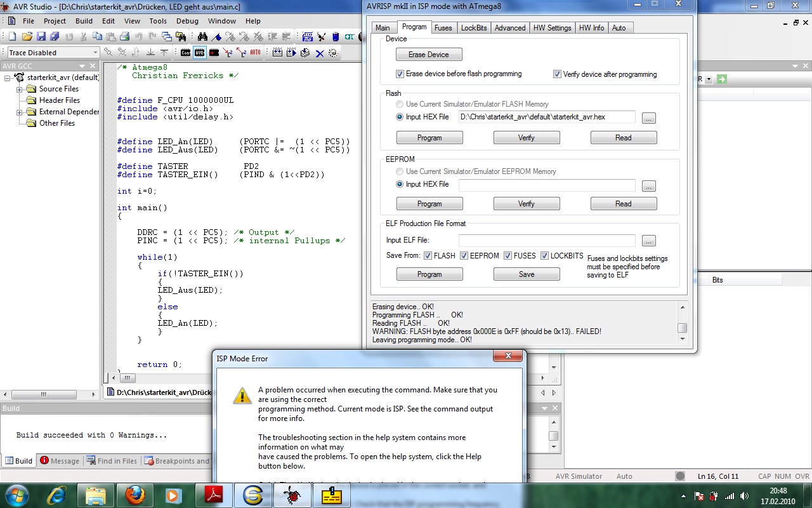Collapse the starterkit_avr project root node
The image size is (812, 508).
point(8,77)
